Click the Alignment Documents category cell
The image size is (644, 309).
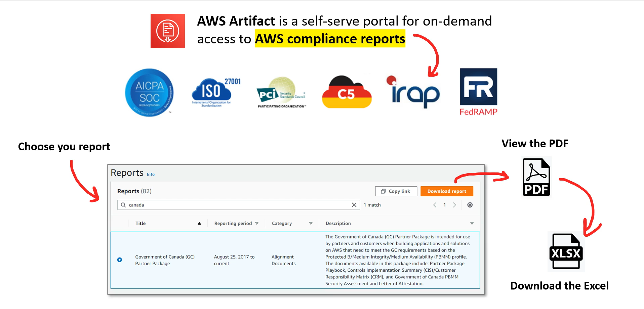[283, 260]
